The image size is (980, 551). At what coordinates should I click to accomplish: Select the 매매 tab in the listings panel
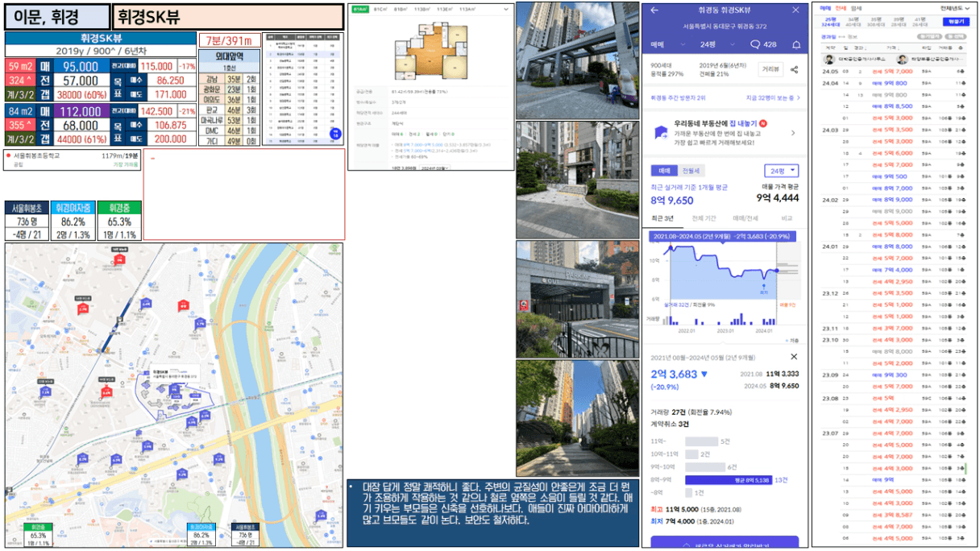click(826, 8)
